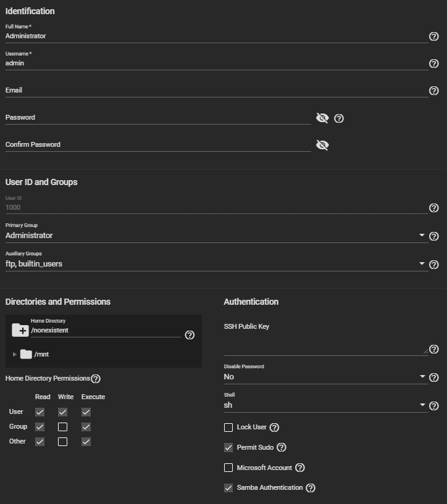The height and width of the screenshot is (504, 447).
Task: Open help for Samba Authentication
Action: tap(311, 488)
